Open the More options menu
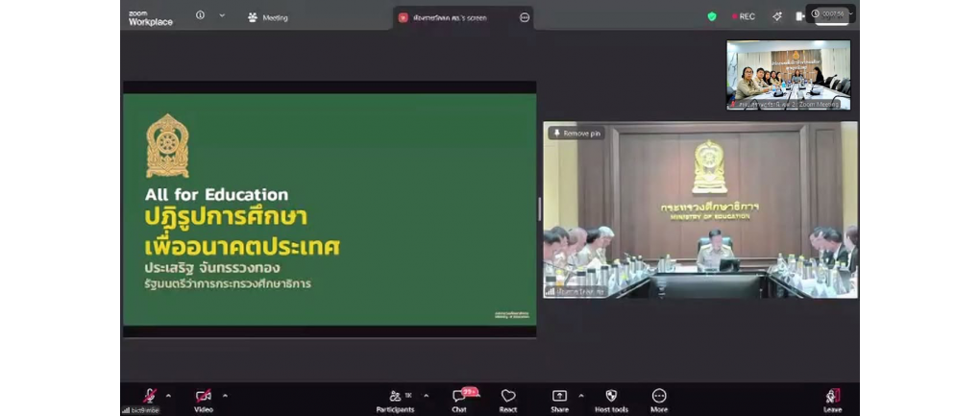This screenshot has height=416, width=980. (x=659, y=396)
